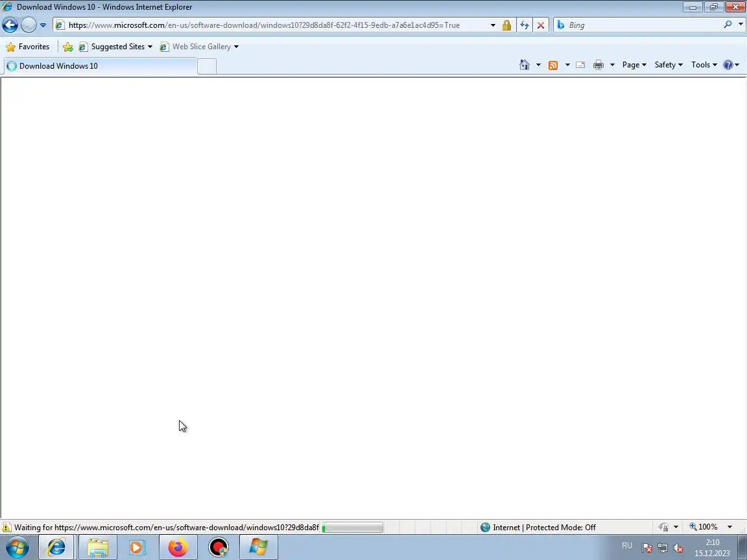The image size is (747, 560).
Task: Expand the zoom level dropdown arrow
Action: (x=729, y=527)
